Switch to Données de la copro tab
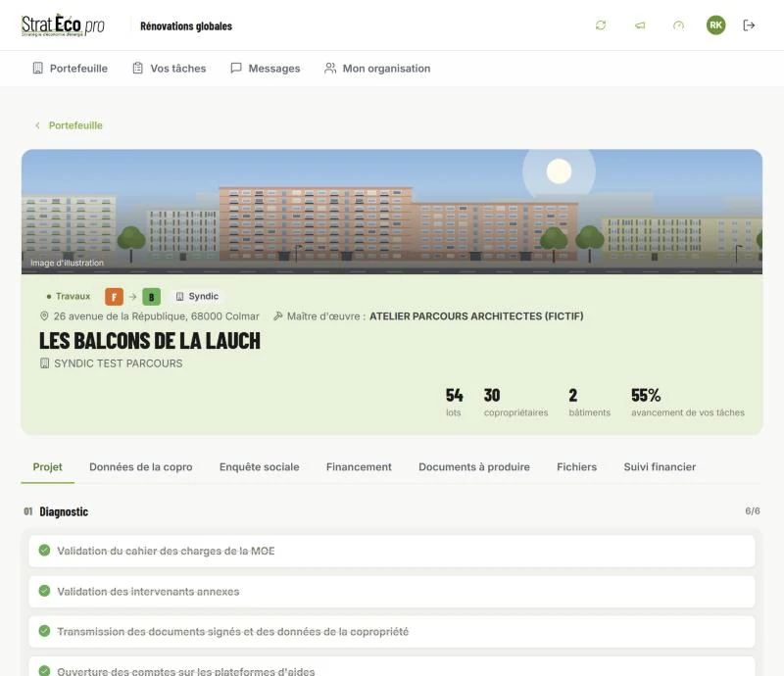Viewport: 784px width, 676px height. [140, 467]
